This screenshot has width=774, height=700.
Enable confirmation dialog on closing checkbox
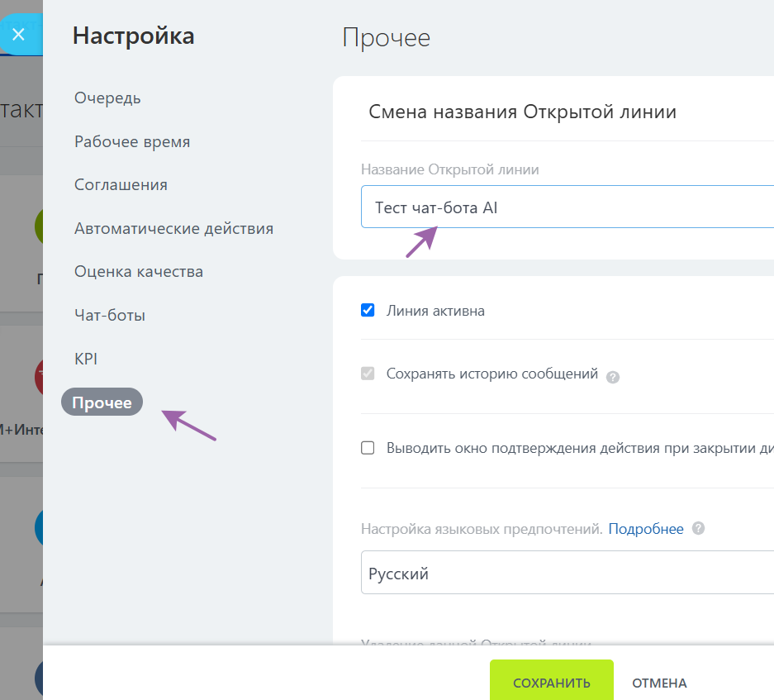click(368, 447)
